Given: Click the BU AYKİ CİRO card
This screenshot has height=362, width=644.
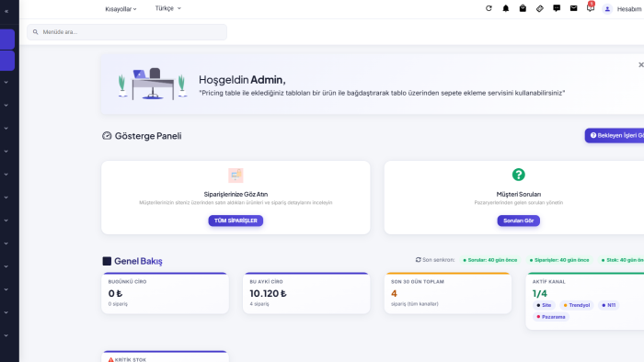Looking at the screenshot, I should [306, 293].
